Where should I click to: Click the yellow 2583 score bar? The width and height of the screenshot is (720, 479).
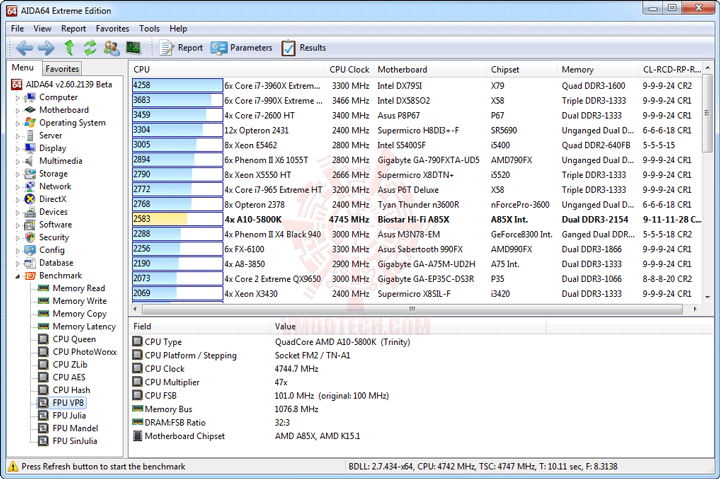click(177, 219)
